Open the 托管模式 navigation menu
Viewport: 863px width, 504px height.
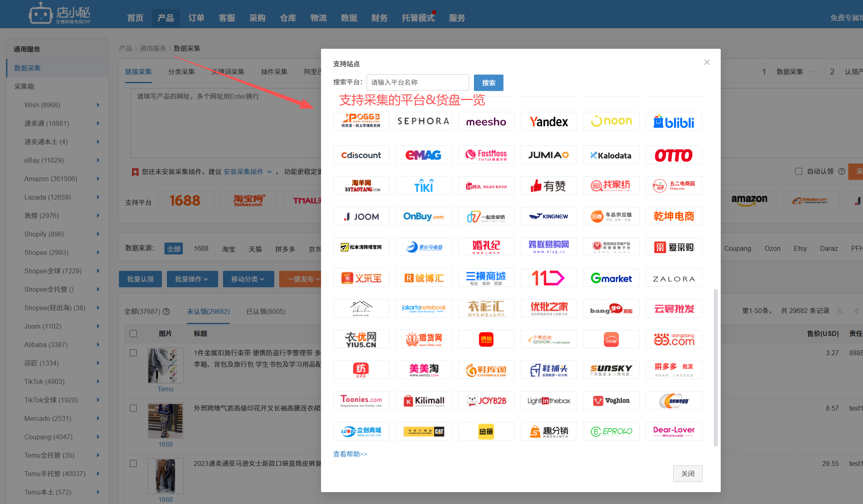pos(418,18)
